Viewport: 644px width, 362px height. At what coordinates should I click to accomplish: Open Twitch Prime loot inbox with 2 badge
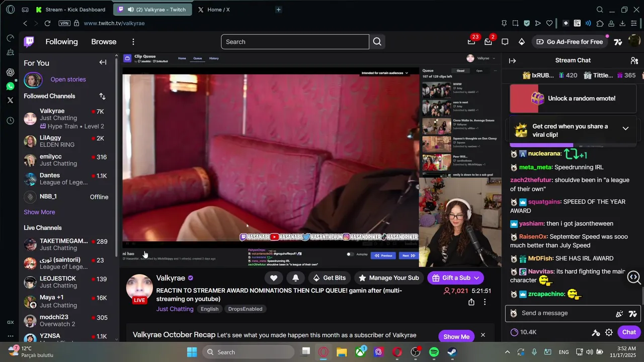(x=488, y=42)
